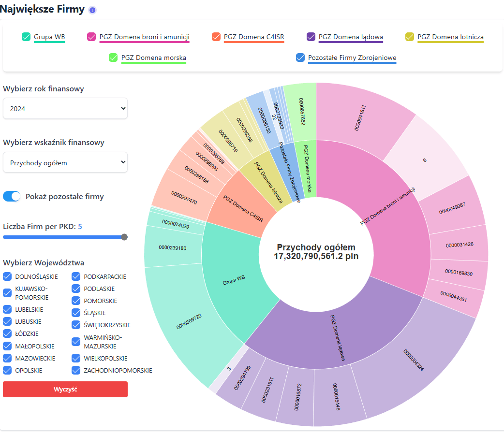Expand the Przychody ogółem indicator dropdown

pyautogui.click(x=65, y=162)
